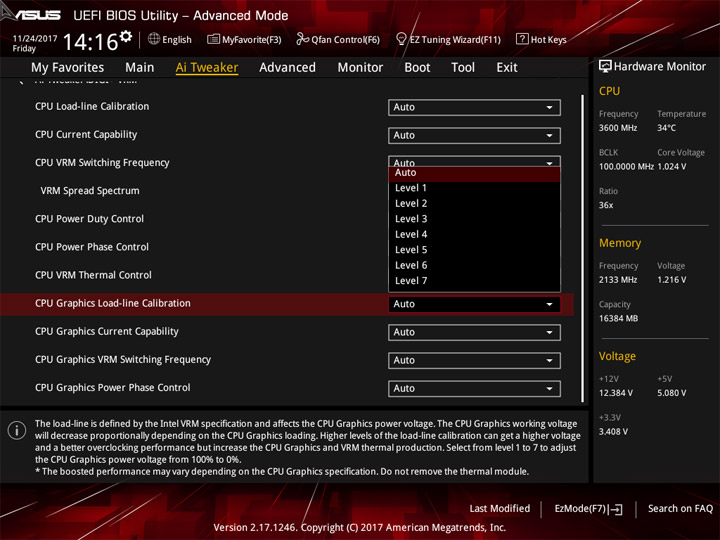Viewport: 720px width, 540px height.
Task: Open the Boot tab
Action: click(x=417, y=68)
